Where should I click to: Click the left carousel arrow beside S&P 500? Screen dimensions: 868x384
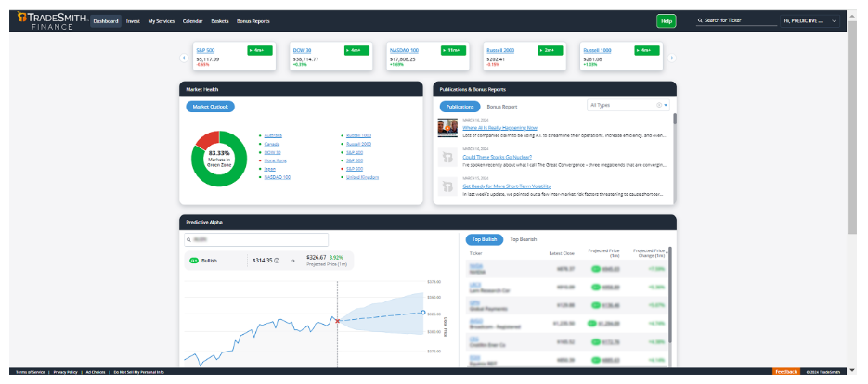185,58
